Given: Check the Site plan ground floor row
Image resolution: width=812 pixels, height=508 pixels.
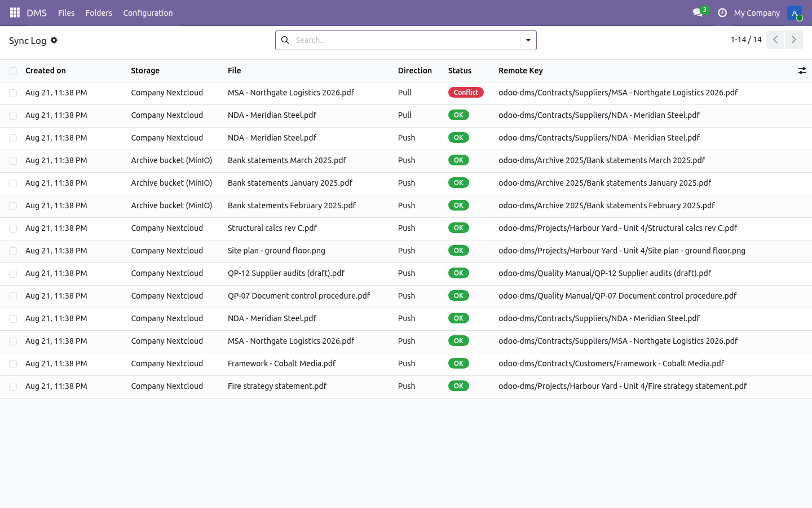Looking at the screenshot, I should (x=13, y=251).
